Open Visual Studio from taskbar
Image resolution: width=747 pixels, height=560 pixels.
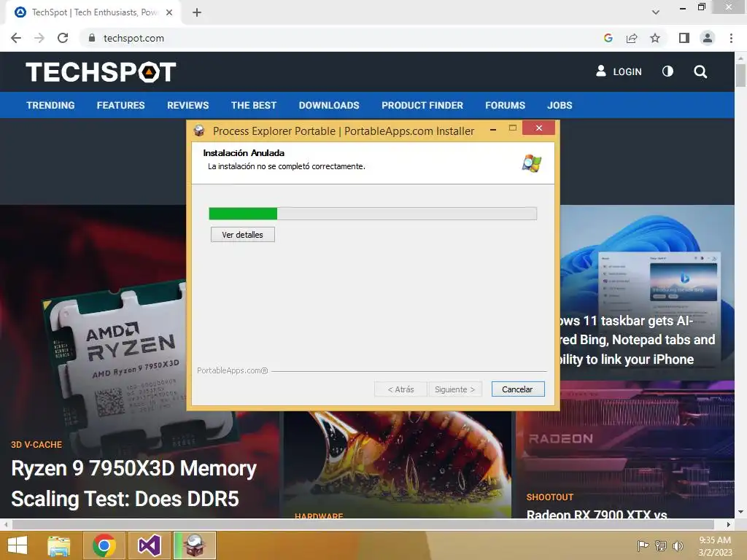click(x=149, y=545)
